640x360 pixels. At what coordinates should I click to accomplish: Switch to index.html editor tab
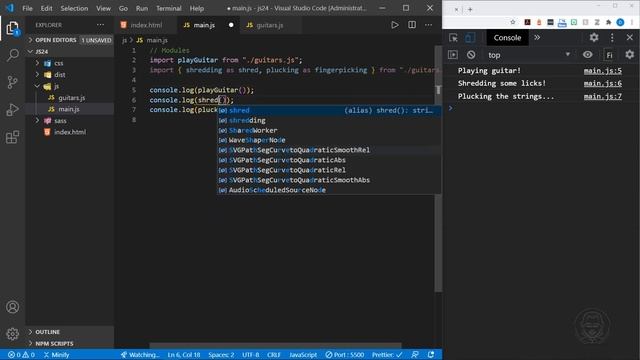click(x=146, y=25)
